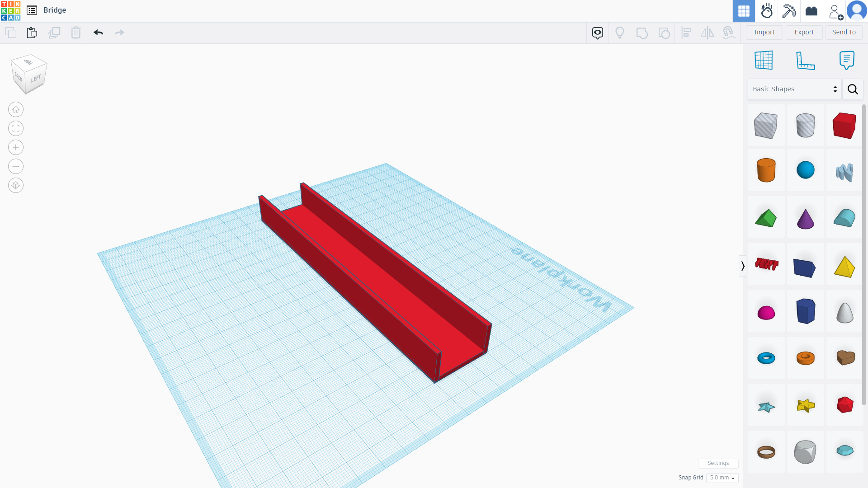Open the design list menu icon

click(32, 10)
